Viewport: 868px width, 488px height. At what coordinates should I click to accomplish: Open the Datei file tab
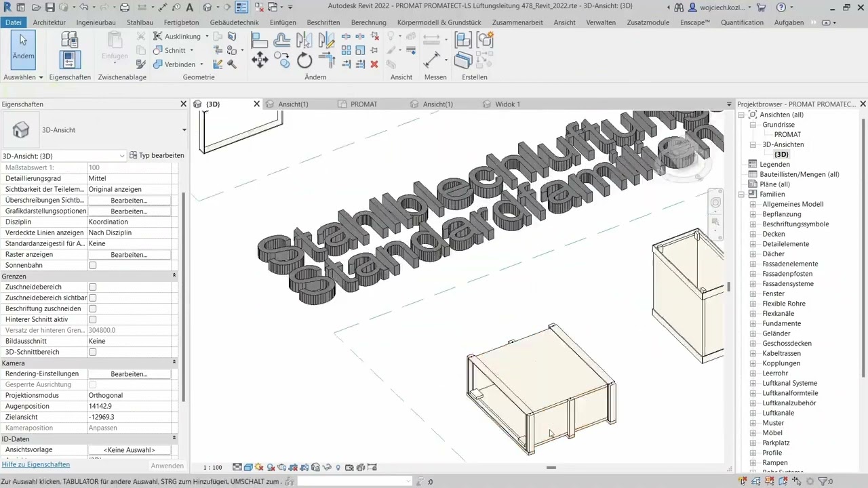point(14,22)
